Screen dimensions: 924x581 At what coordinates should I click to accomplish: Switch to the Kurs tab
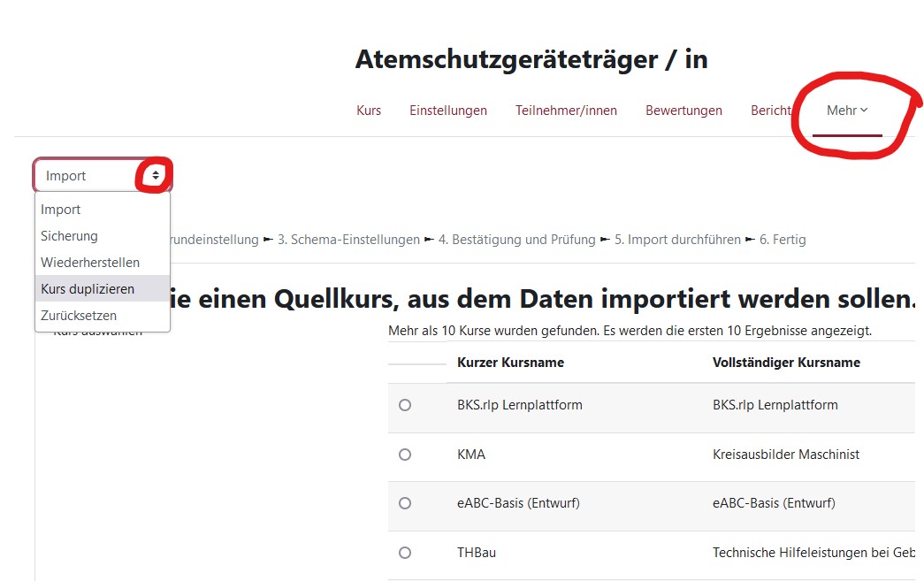pos(369,111)
